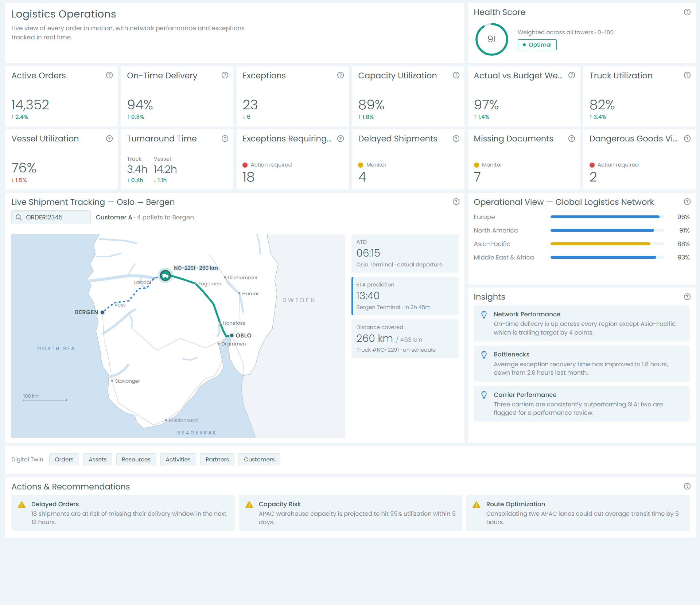Click Europe utilization progress bar
The image size is (700, 605).
point(607,217)
